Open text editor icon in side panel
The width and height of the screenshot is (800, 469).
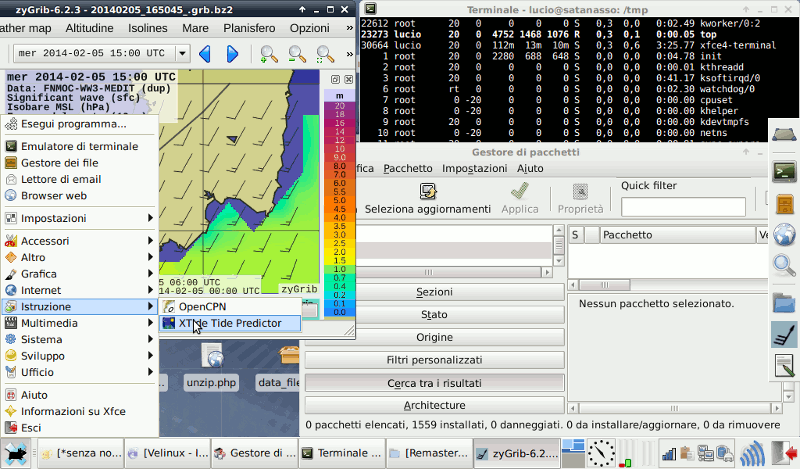[784, 365]
